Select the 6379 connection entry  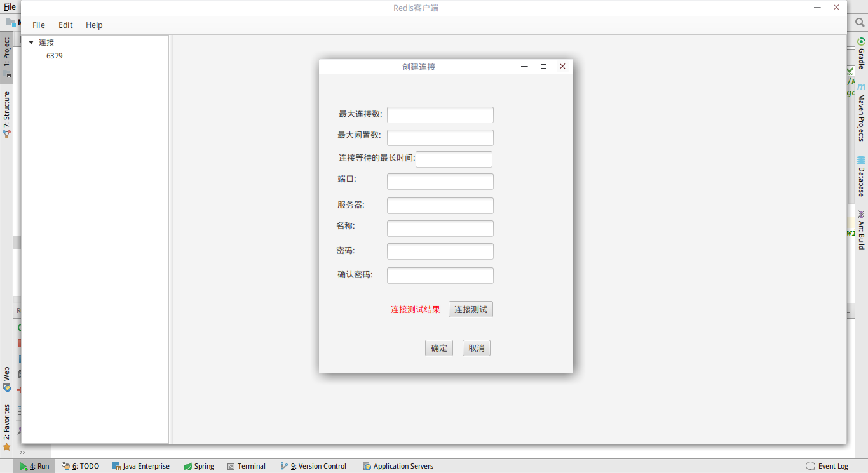click(x=55, y=56)
